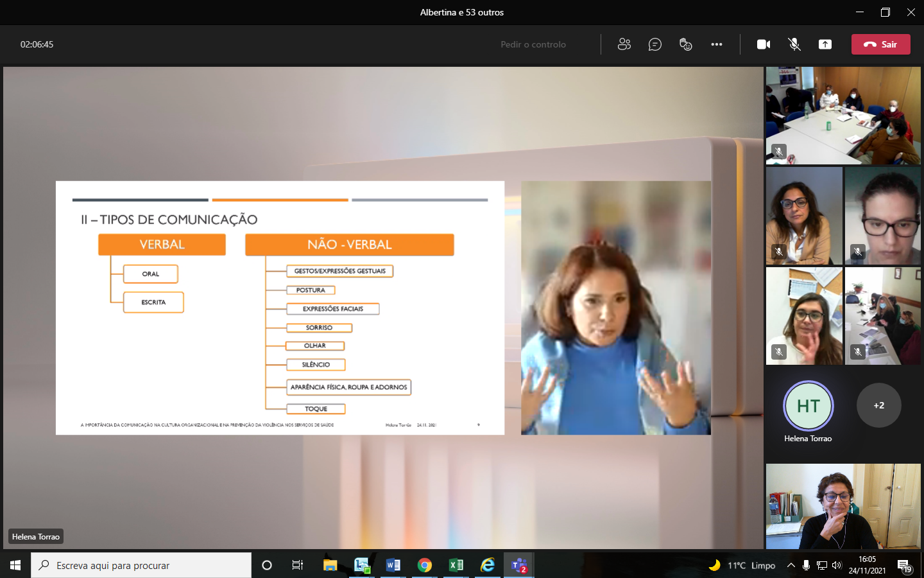Leave the meeting with Sair button
Viewport: 924px width, 578px height.
pos(880,44)
